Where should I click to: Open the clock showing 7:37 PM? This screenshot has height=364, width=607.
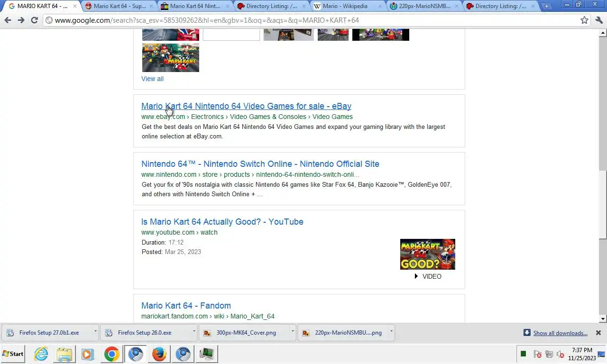tap(582, 354)
